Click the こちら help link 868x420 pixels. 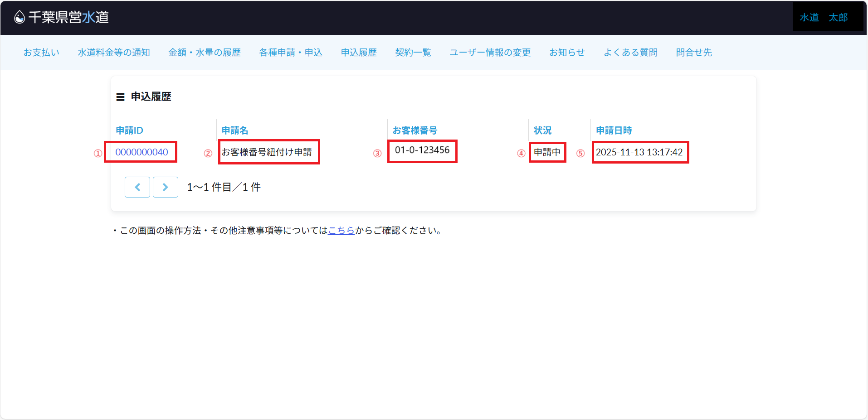click(341, 231)
